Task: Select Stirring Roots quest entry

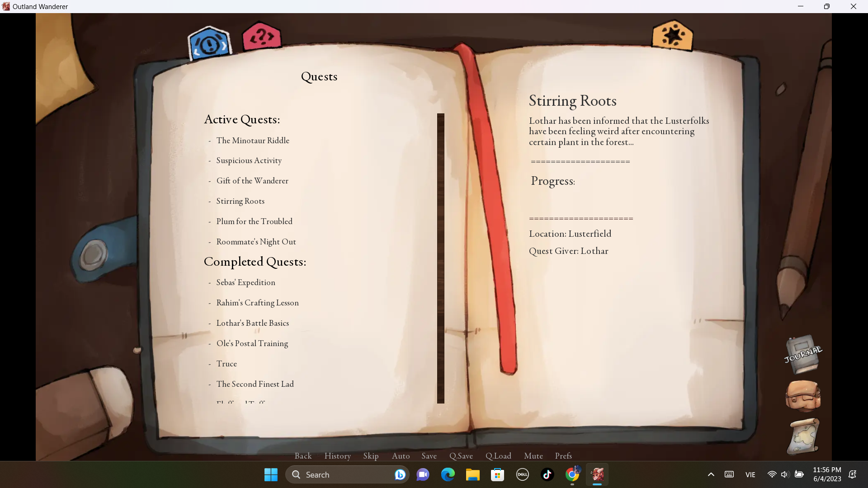Action: click(x=240, y=201)
